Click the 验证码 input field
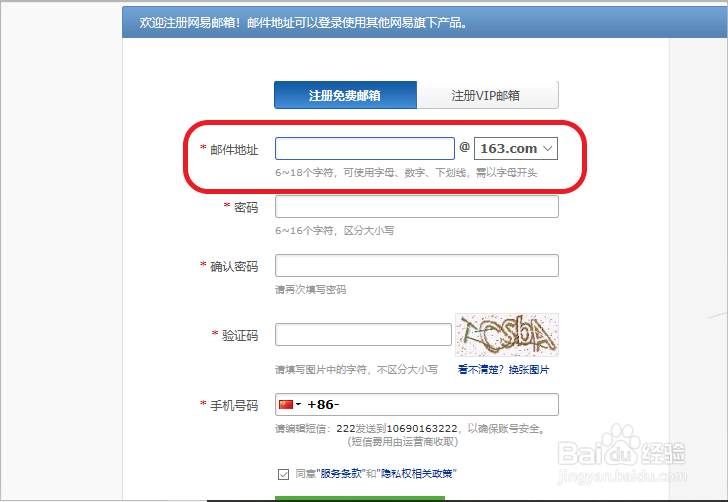 click(363, 335)
